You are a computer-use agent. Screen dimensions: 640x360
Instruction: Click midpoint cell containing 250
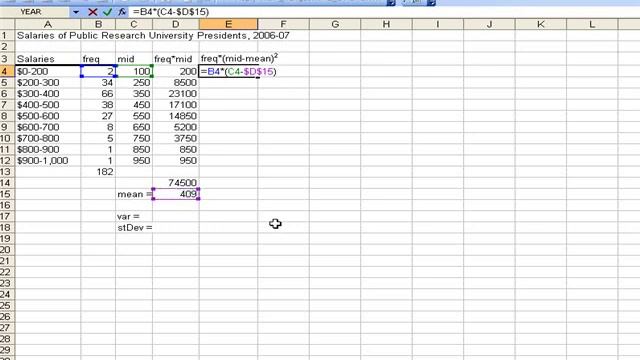(x=134, y=82)
